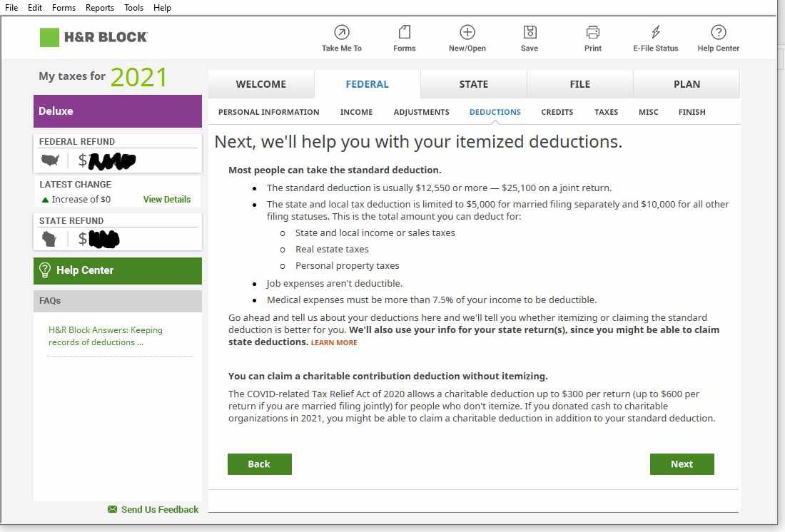Click the New/Open plus icon
This screenshot has height=532, width=785.
(x=467, y=32)
